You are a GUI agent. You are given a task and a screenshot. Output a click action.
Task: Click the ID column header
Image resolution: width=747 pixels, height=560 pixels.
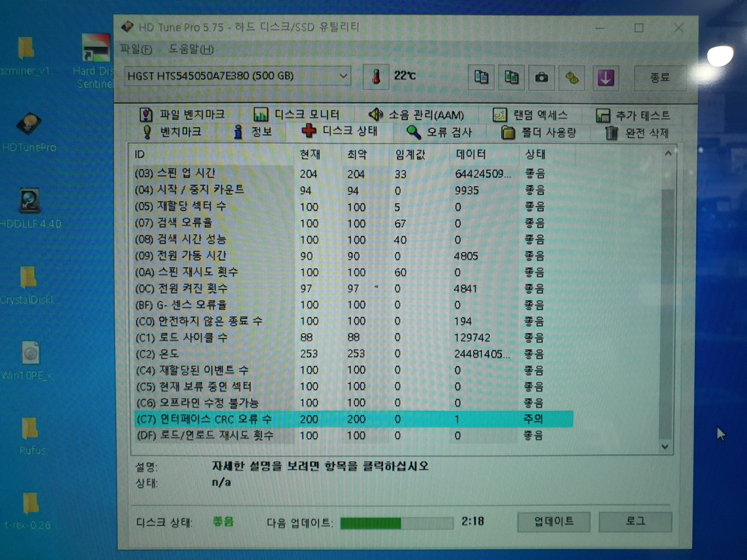click(x=140, y=154)
